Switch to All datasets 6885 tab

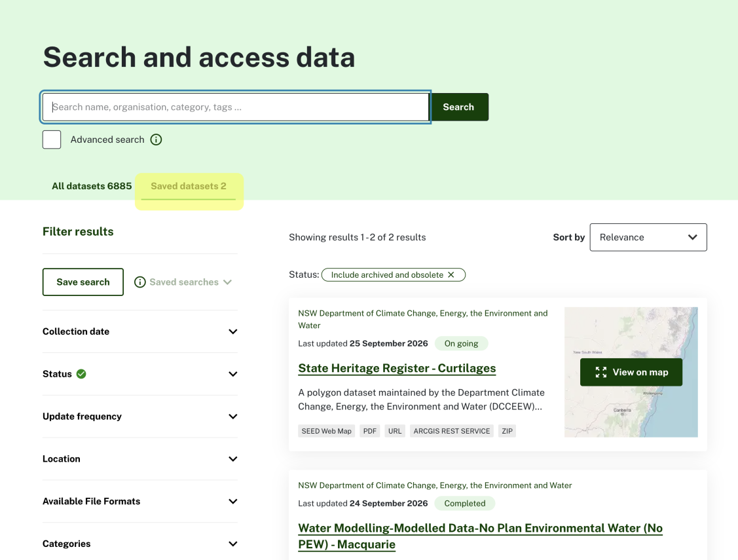point(92,186)
